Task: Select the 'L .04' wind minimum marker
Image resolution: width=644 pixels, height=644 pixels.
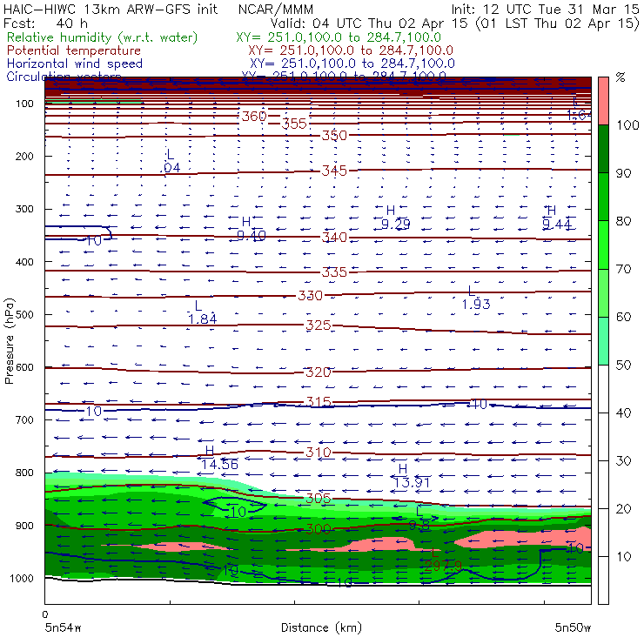Action: [171, 161]
